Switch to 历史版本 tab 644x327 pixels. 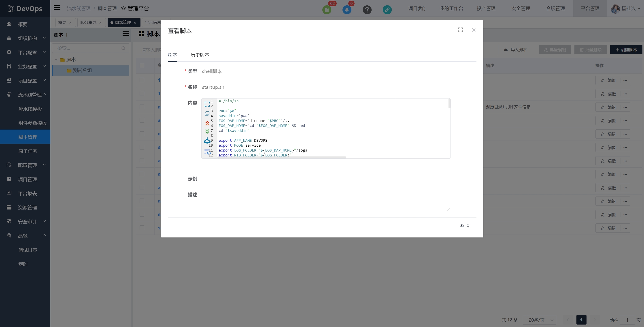point(200,55)
